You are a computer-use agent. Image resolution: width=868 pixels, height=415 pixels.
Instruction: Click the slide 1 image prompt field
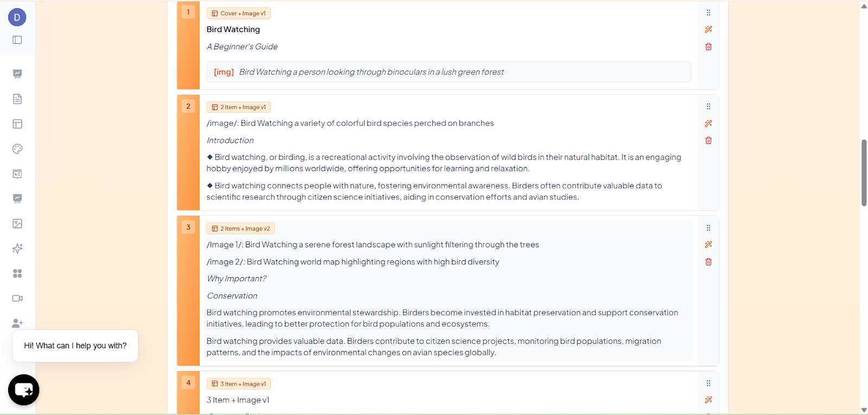tap(449, 72)
